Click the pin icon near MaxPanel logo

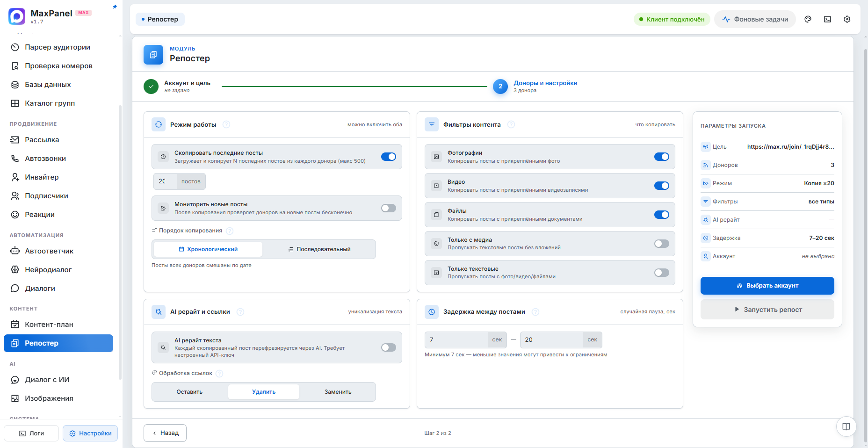tap(115, 7)
